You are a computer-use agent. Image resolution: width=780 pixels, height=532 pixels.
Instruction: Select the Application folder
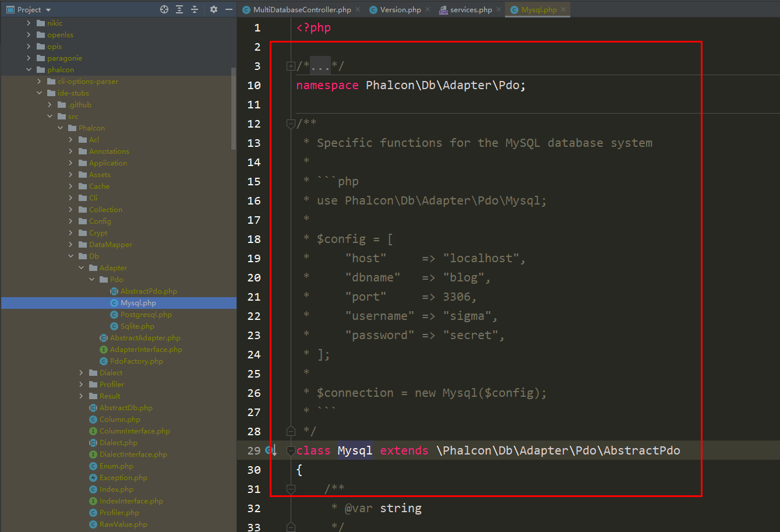click(108, 163)
